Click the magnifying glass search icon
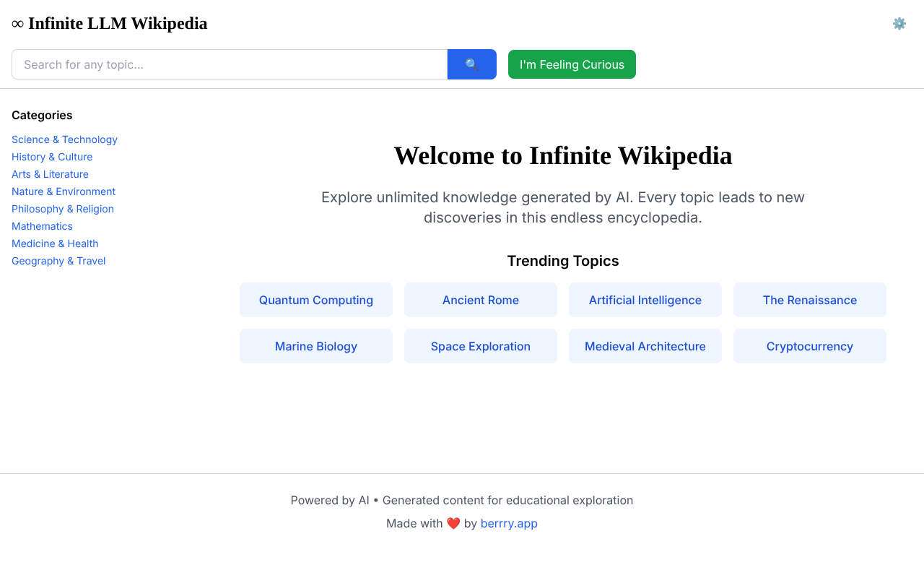 tap(471, 64)
